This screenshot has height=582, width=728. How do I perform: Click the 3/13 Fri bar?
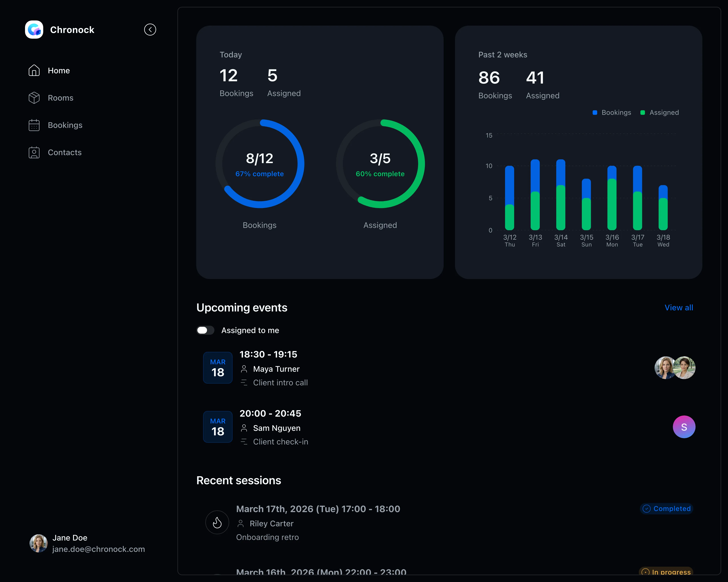point(535,195)
